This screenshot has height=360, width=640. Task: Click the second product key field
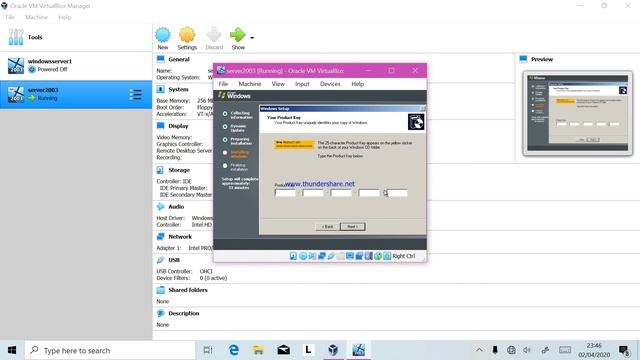tap(313, 193)
